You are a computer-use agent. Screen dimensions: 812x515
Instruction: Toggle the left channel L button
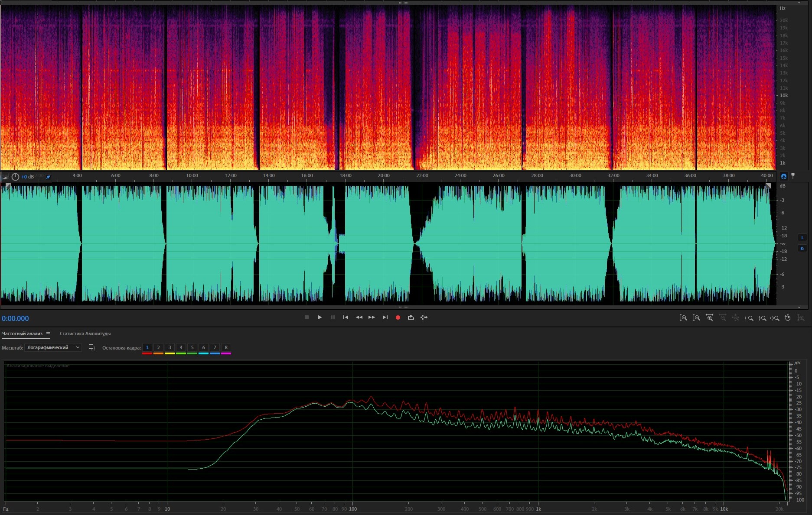coord(802,237)
